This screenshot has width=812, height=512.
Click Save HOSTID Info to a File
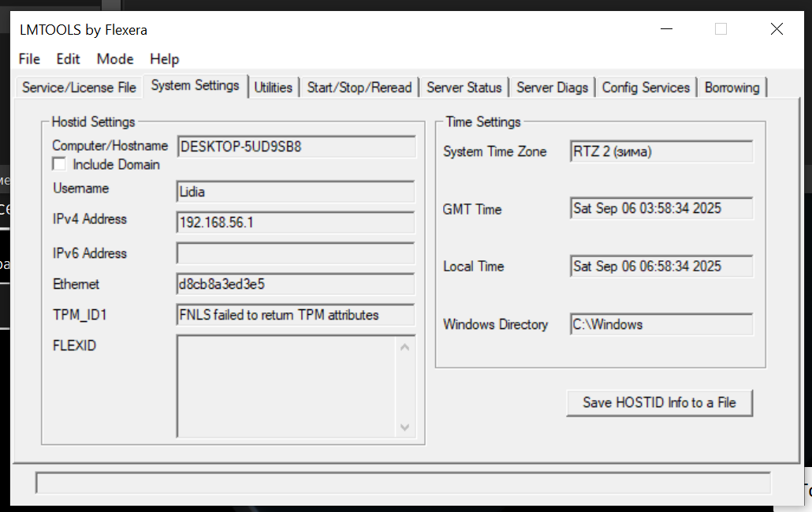coord(659,402)
